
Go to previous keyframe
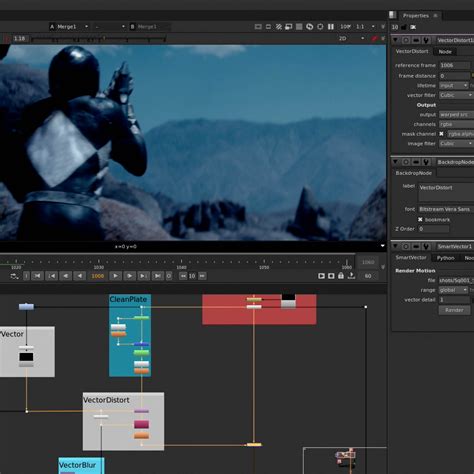click(x=52, y=276)
